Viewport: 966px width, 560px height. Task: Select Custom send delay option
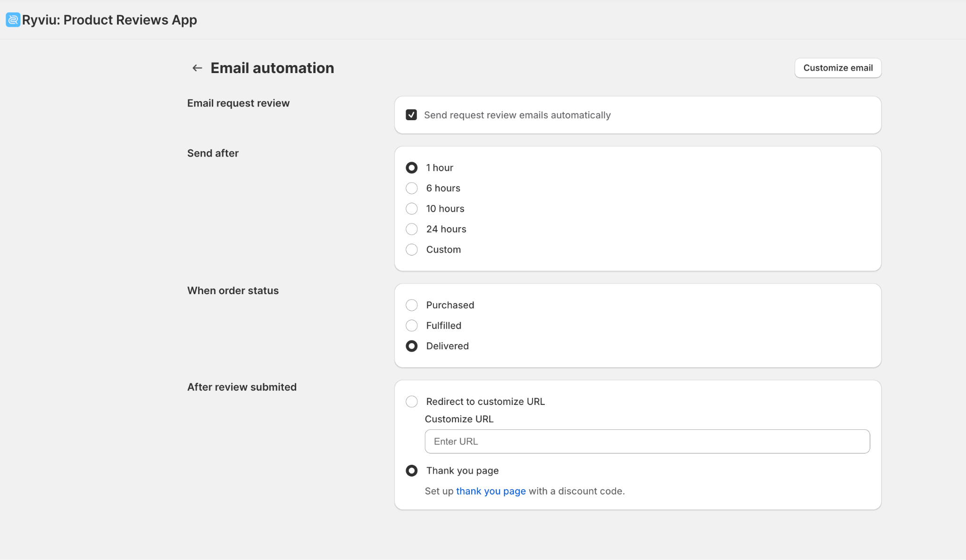pos(412,249)
